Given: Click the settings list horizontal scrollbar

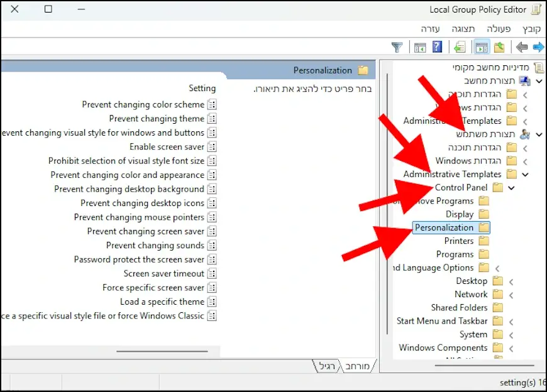Looking at the screenshot, I should (162, 351).
